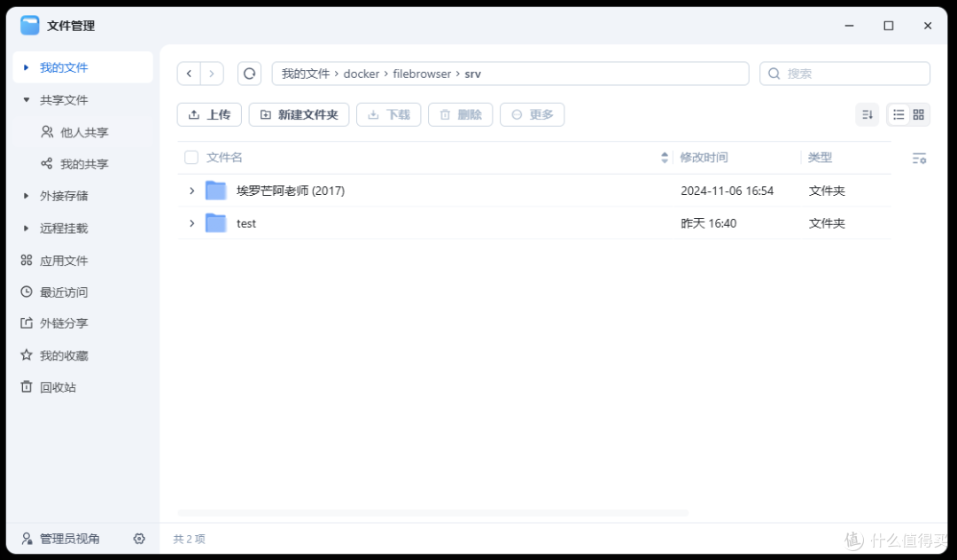Click the folder icon of 埃罗芒阿老师 (2017)
The height and width of the screenshot is (560, 957).
216,191
